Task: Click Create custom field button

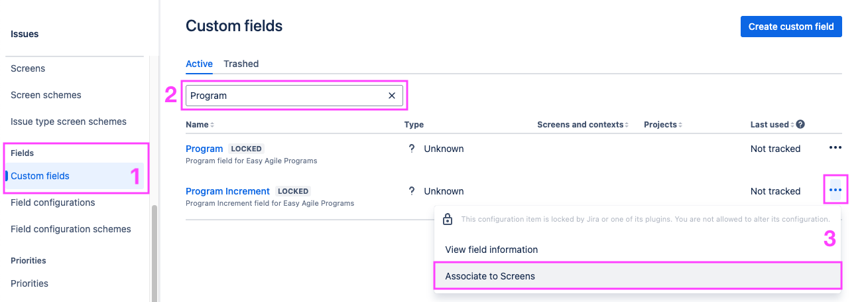Action: (790, 27)
